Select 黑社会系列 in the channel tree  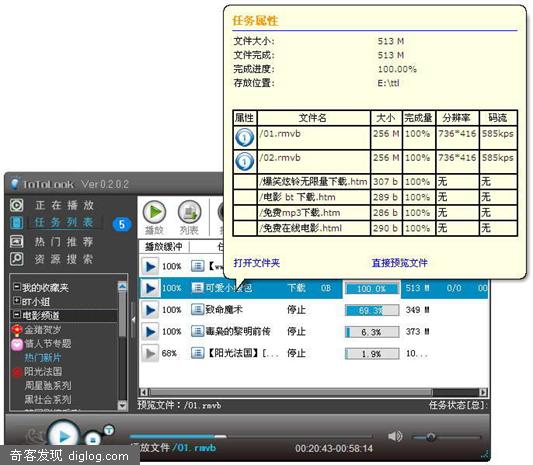48,399
